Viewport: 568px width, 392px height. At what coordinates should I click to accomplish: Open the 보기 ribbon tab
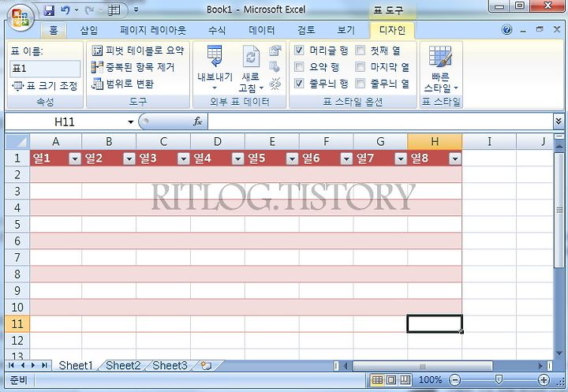(x=346, y=30)
